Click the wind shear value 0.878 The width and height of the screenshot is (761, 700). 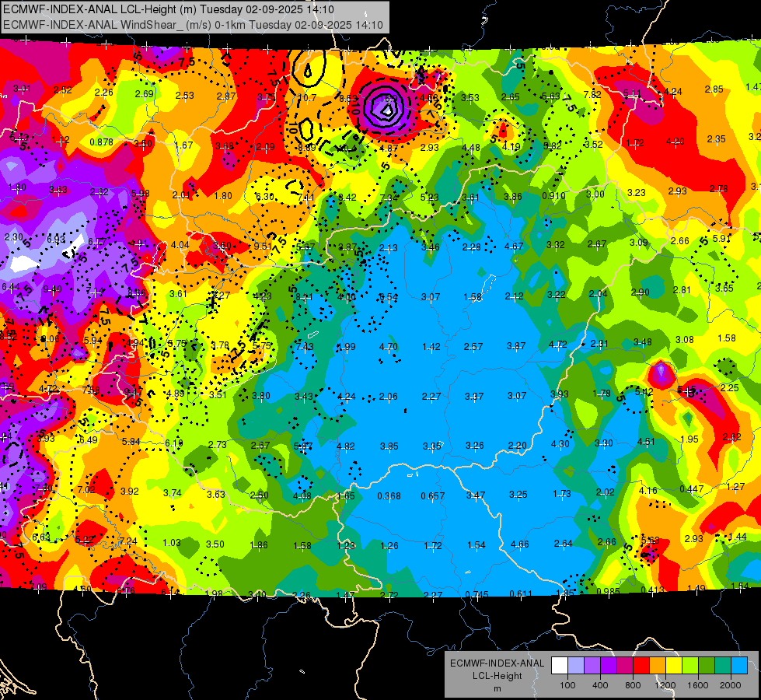click(101, 142)
